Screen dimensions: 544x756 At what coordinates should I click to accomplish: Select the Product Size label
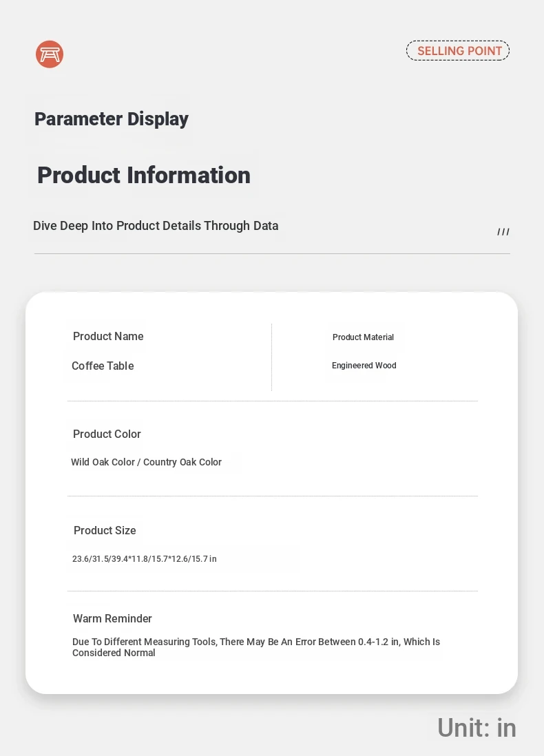105,531
